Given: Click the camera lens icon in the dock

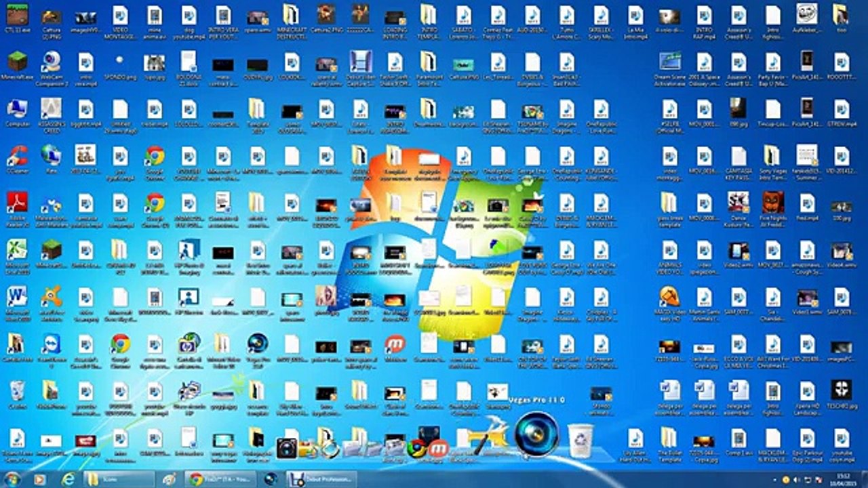Looking at the screenshot, I should [x=288, y=448].
